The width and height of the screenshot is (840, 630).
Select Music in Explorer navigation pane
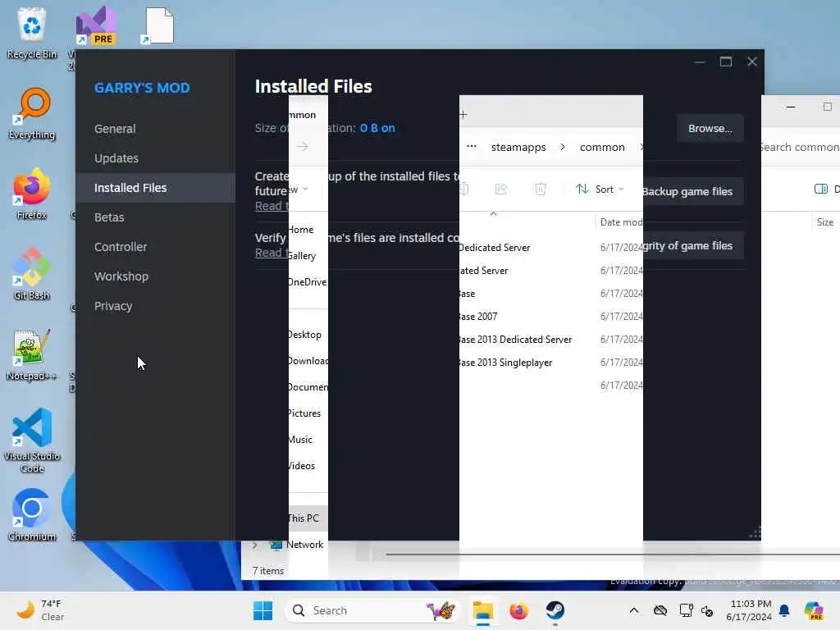[300, 440]
